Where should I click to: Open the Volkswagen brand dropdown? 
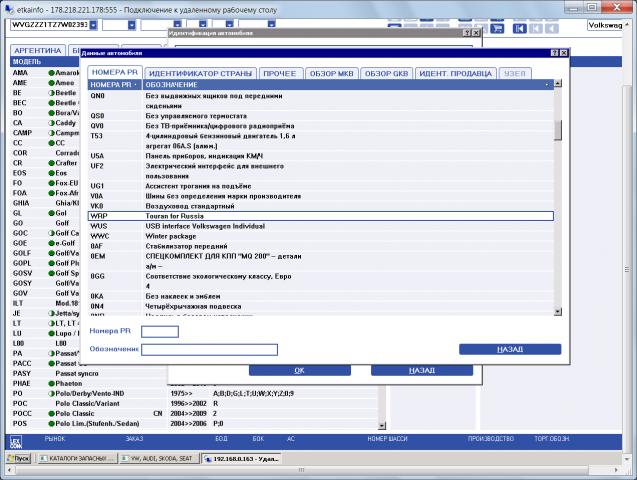coord(604,25)
